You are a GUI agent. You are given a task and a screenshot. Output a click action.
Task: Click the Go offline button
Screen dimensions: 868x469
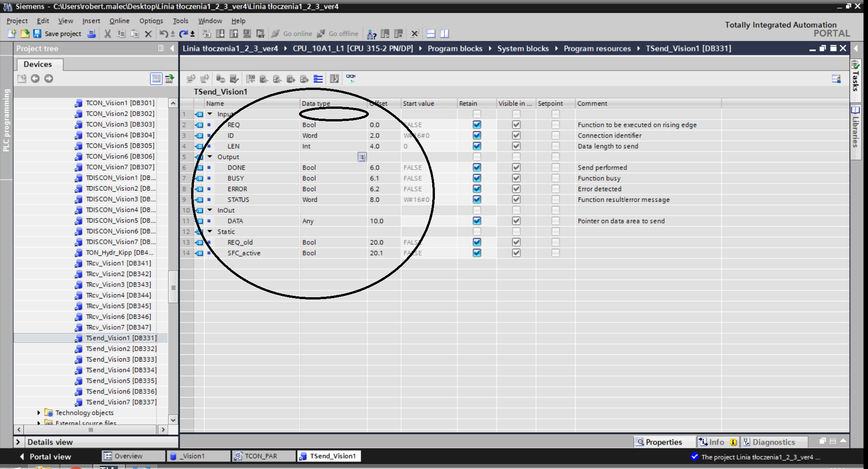(x=338, y=34)
